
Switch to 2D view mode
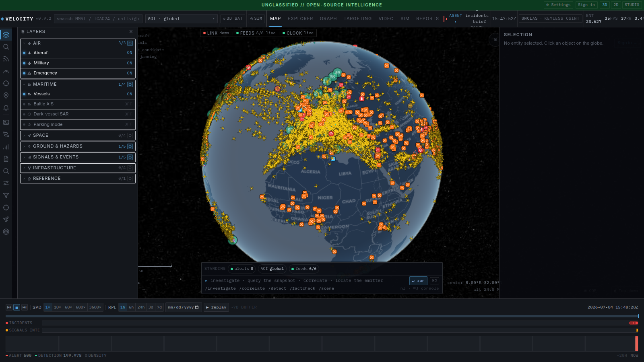[x=616, y=5]
